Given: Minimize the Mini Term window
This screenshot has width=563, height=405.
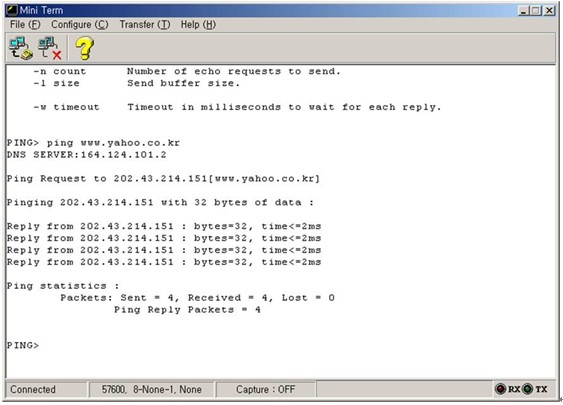Looking at the screenshot, I should pos(524,10).
